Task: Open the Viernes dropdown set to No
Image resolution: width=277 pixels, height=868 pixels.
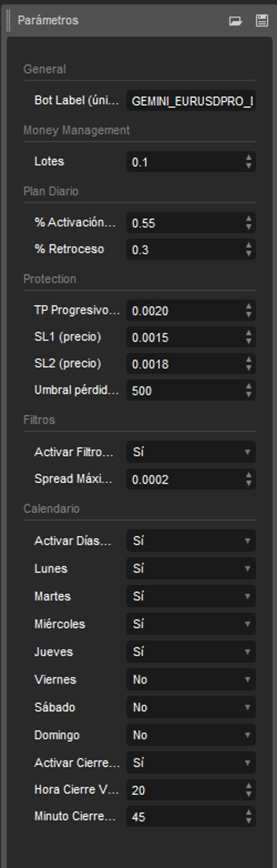Action: (191, 679)
